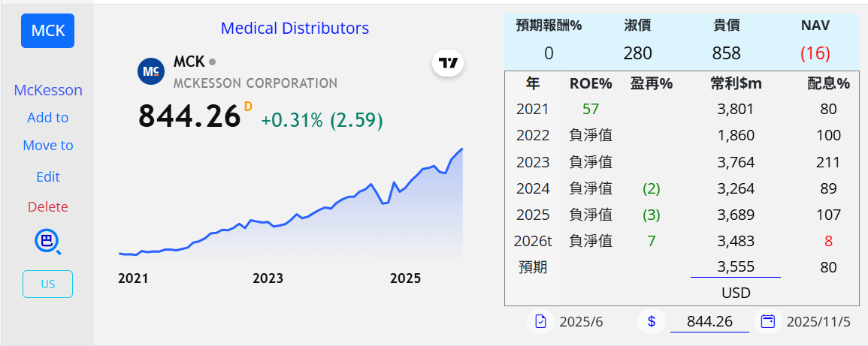This screenshot has height=346, width=868.
Task: Open the magnifier search icon in sidebar
Action: click(x=47, y=242)
